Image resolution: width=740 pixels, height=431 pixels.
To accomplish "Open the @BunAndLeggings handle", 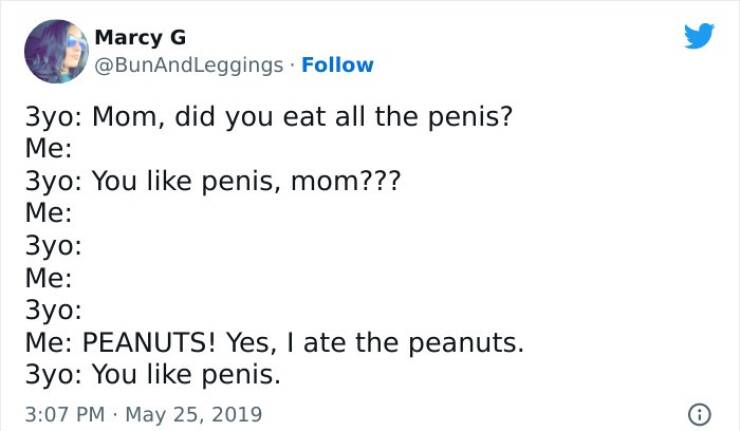I will coord(188,65).
